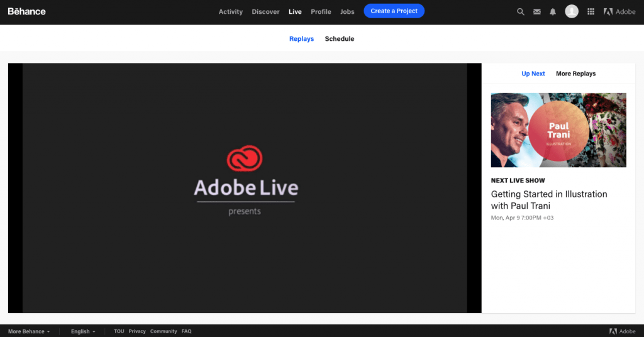Open Profile in navigation

321,12
